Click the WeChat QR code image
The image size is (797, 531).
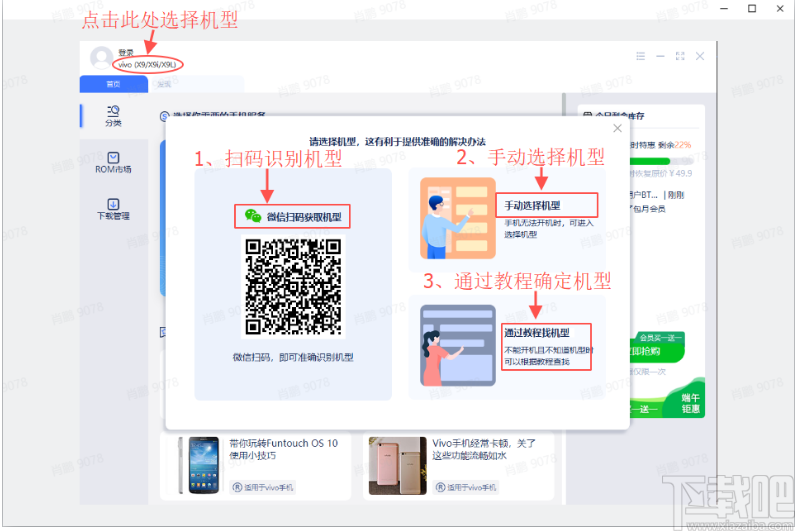tap(293, 287)
